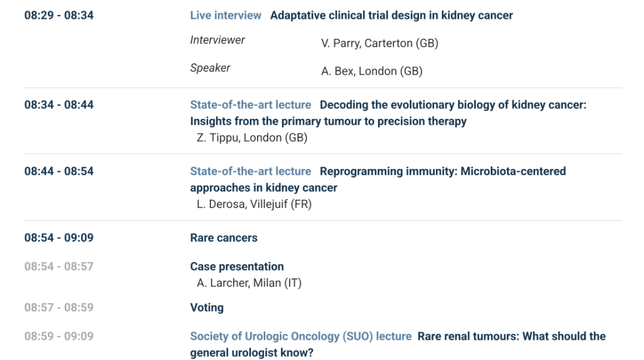
Task: Click the 08:29 - 08:34 time slot
Action: (x=59, y=16)
